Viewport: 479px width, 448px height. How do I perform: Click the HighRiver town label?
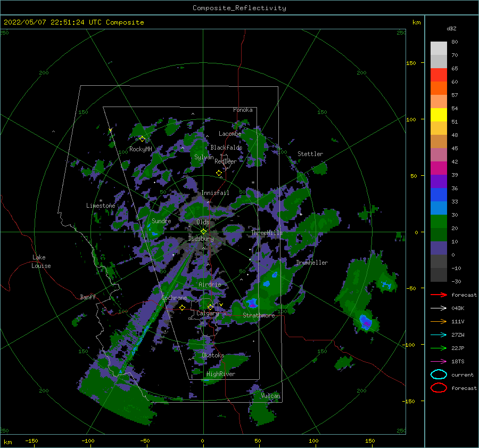point(221,374)
